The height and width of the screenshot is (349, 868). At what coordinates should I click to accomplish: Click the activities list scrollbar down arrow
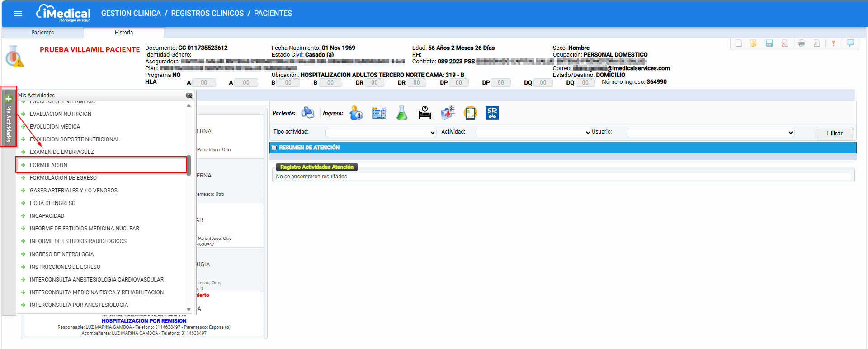(x=189, y=310)
